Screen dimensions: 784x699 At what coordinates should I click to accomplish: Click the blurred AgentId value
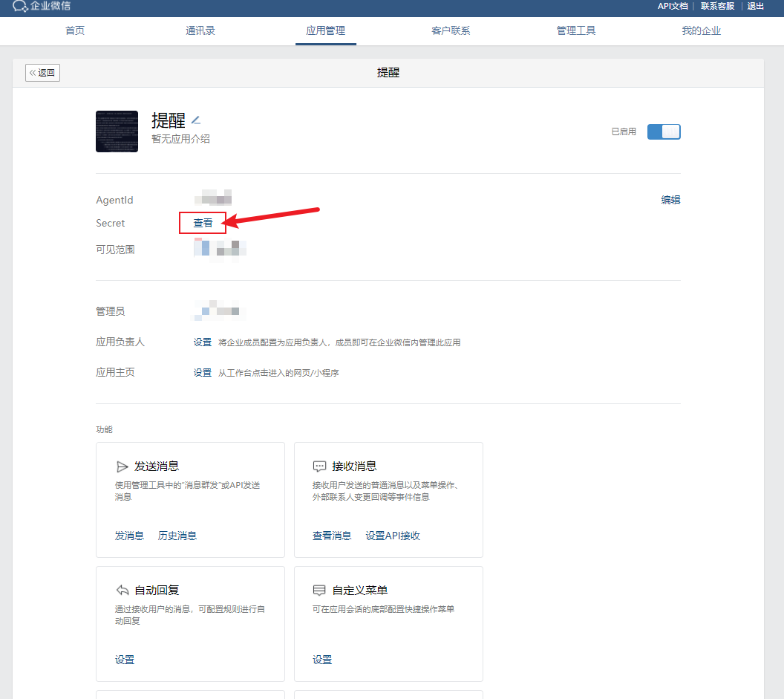[213, 198]
